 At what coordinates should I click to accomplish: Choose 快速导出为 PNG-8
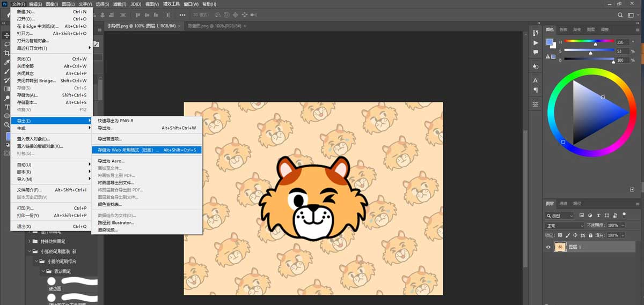click(147, 121)
